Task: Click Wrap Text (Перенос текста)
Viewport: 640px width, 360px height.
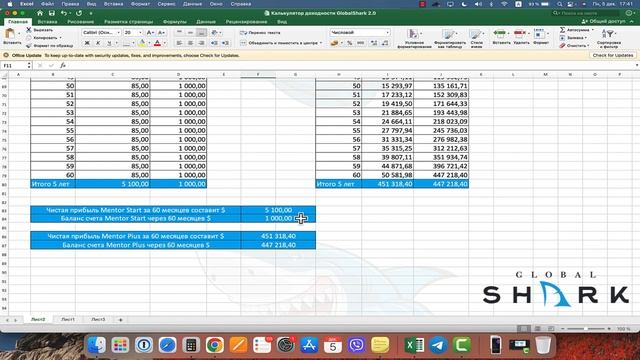Action: [260, 33]
